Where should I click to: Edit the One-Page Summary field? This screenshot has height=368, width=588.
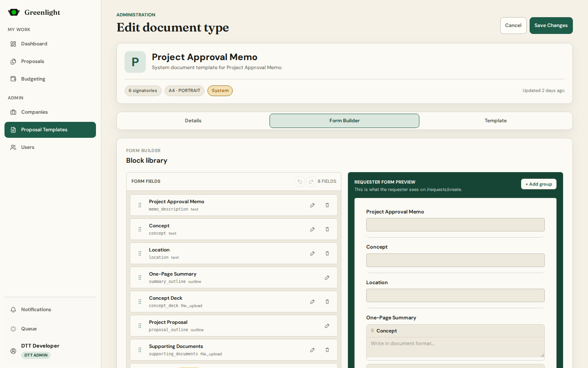[x=327, y=278]
